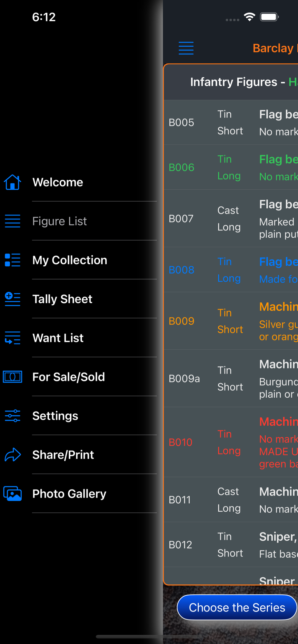
Task: Select green figure row B006
Action: click(231, 167)
